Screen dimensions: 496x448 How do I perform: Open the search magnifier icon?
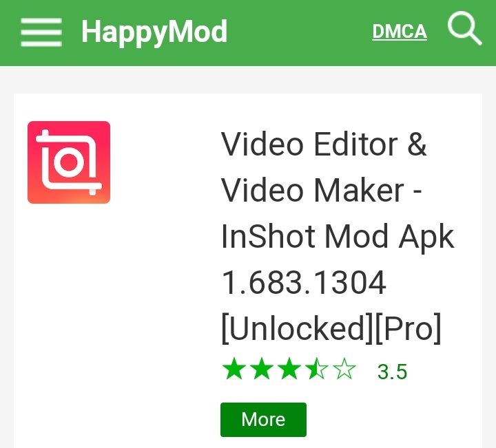[x=464, y=28]
